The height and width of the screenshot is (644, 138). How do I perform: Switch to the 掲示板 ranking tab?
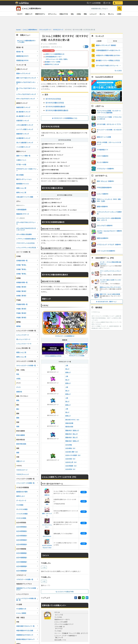[115, 41]
